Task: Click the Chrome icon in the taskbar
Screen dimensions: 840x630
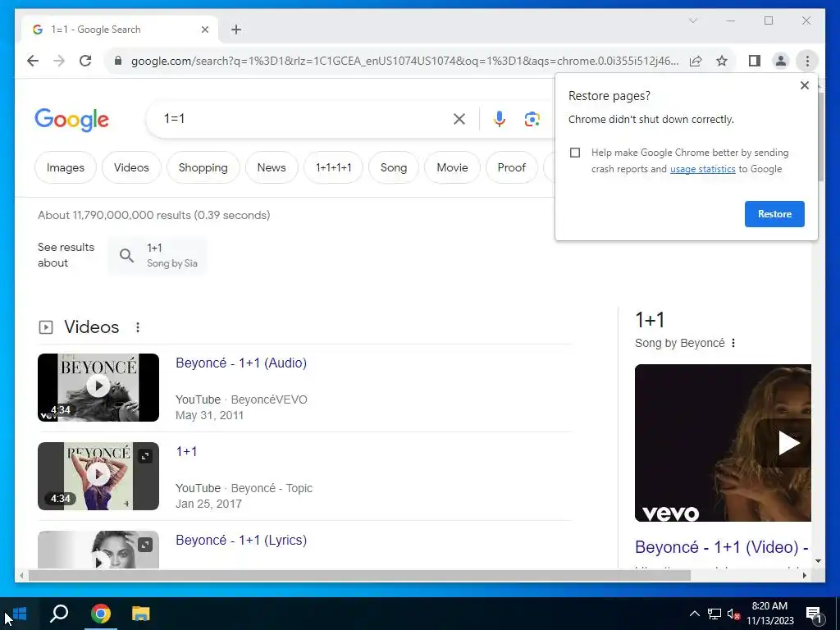Action: point(101,614)
